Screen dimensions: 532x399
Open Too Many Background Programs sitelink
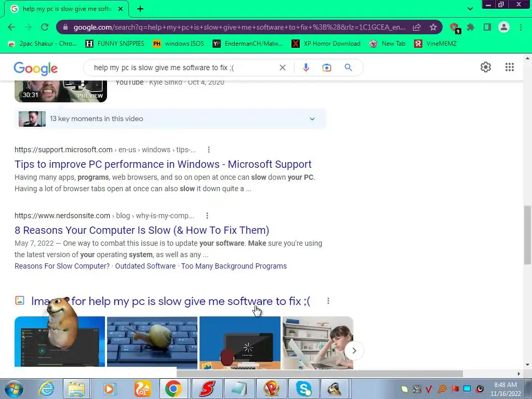tap(234, 266)
